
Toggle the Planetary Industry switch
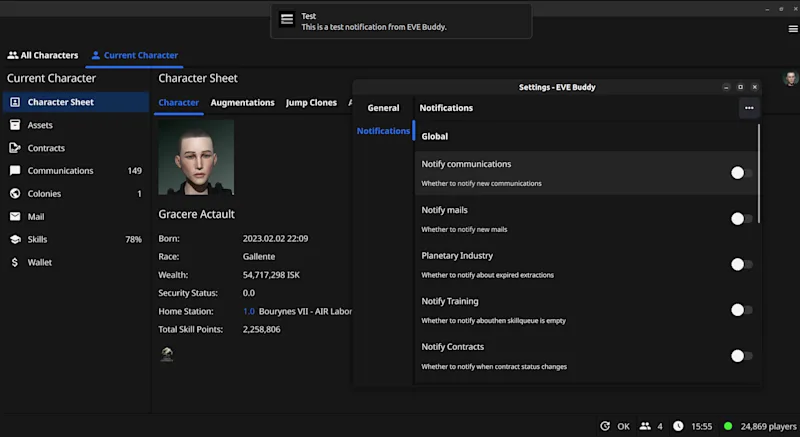[741, 264]
